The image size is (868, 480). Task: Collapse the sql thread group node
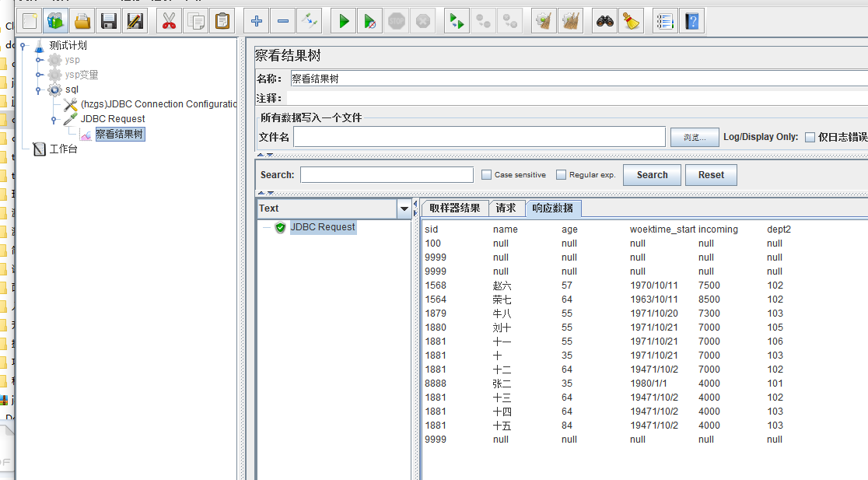pos(40,90)
